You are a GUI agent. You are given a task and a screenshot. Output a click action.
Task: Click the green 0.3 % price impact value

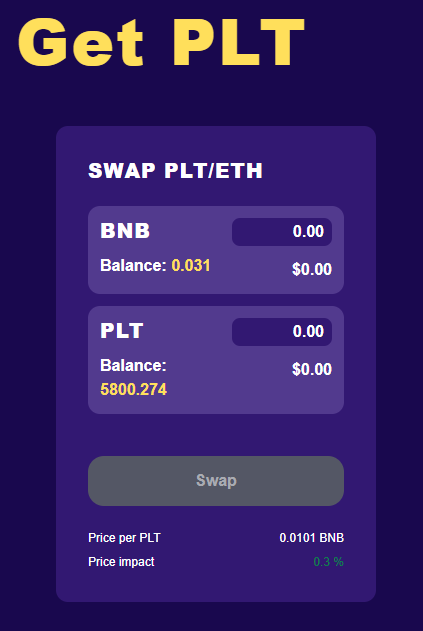pos(328,562)
